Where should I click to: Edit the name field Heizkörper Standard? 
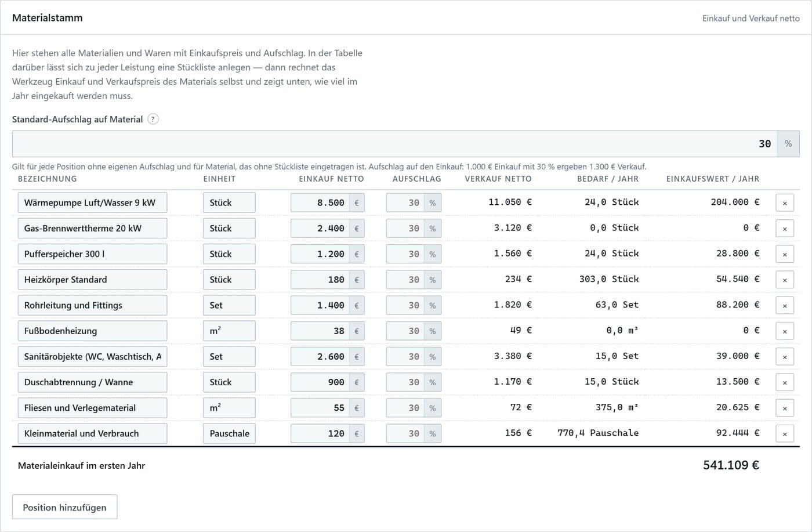[92, 280]
